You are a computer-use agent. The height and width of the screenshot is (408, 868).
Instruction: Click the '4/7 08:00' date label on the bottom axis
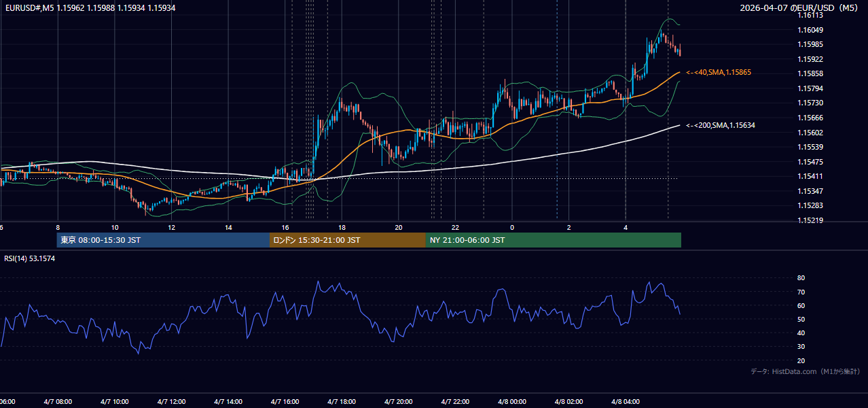(57, 402)
